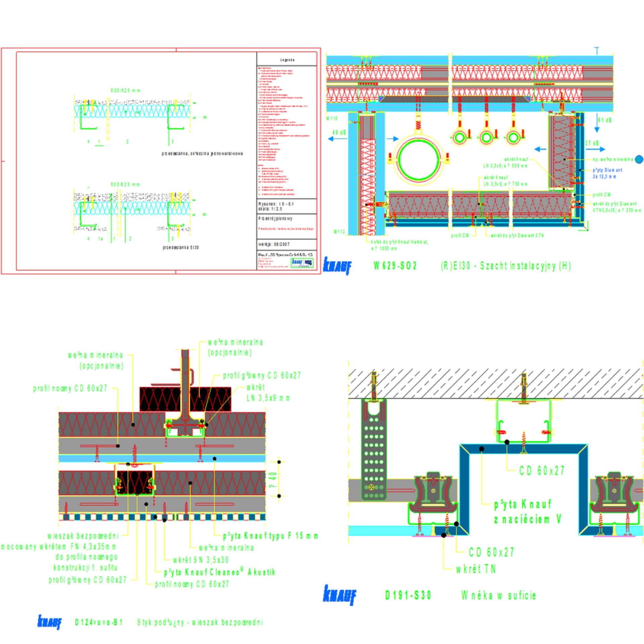
Task: Select the W629-SO2 drawing code label
Action: [x=395, y=266]
